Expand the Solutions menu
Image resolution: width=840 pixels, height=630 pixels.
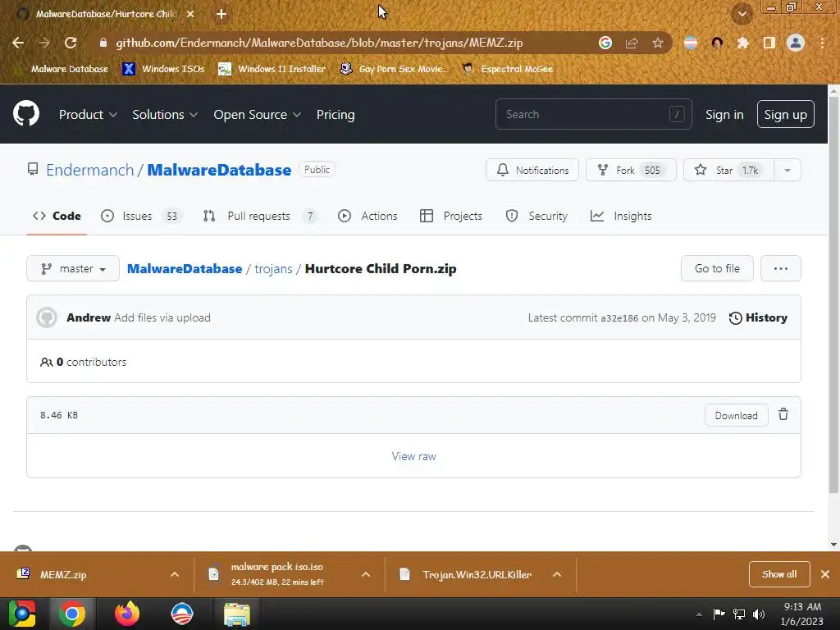coord(165,115)
